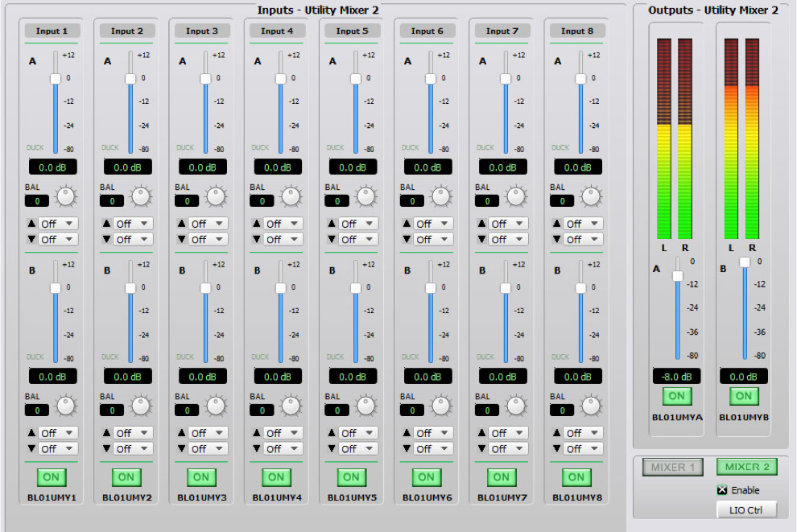Open Input 6 channel A lower Off dropdown
Viewport: 797px width, 532px height.
click(x=432, y=240)
